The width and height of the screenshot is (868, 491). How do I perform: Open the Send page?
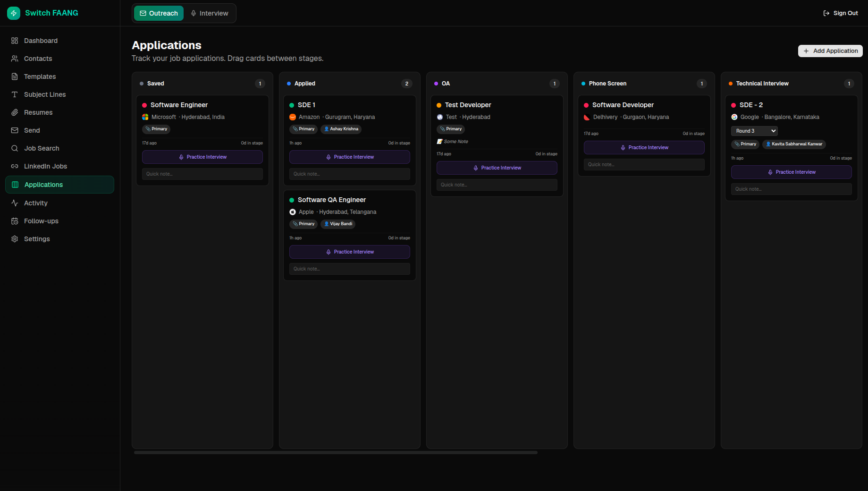pyautogui.click(x=59, y=130)
